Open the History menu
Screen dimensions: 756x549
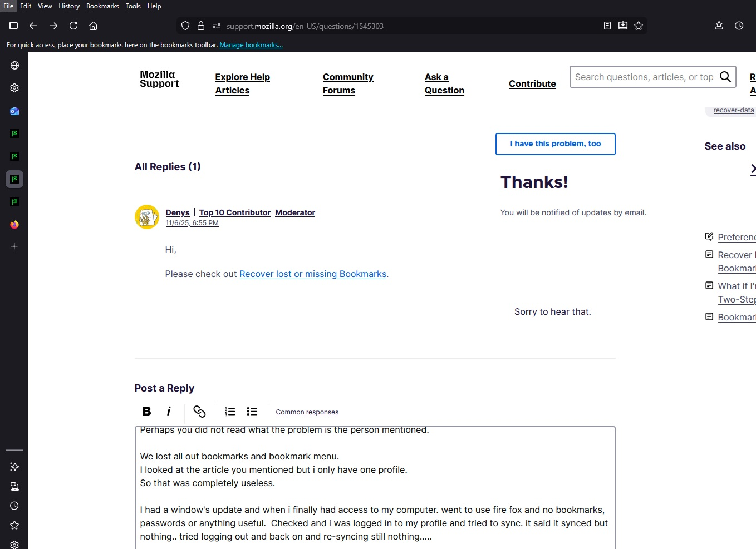point(69,6)
